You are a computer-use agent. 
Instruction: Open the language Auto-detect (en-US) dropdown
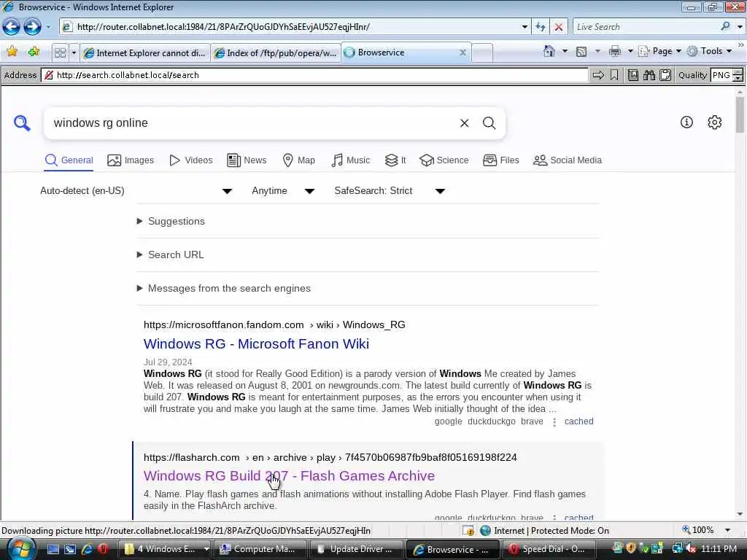click(x=136, y=191)
